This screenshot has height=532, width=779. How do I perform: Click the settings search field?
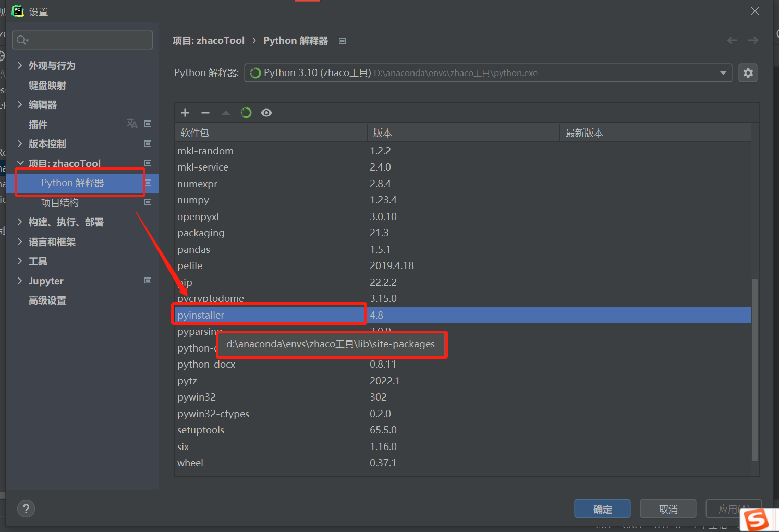click(x=82, y=40)
